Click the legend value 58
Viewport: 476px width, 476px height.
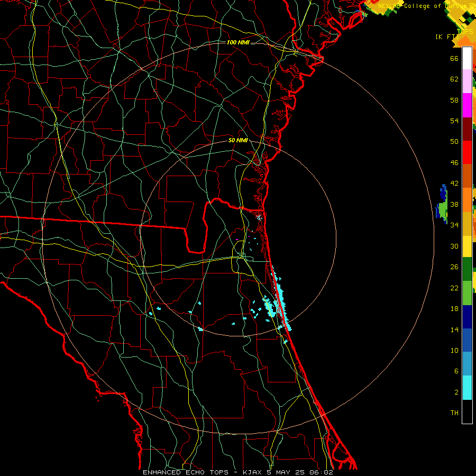[454, 100]
